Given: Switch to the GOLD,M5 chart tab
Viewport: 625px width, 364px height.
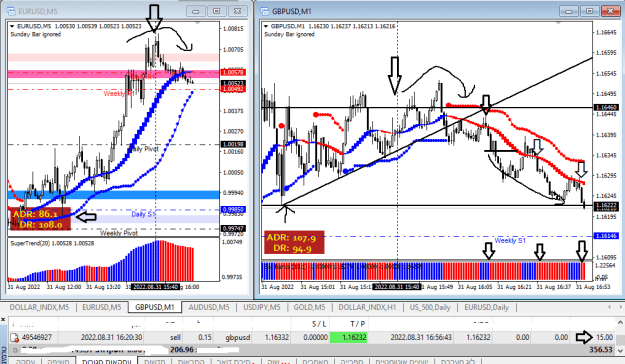Looking at the screenshot, I should [309, 307].
